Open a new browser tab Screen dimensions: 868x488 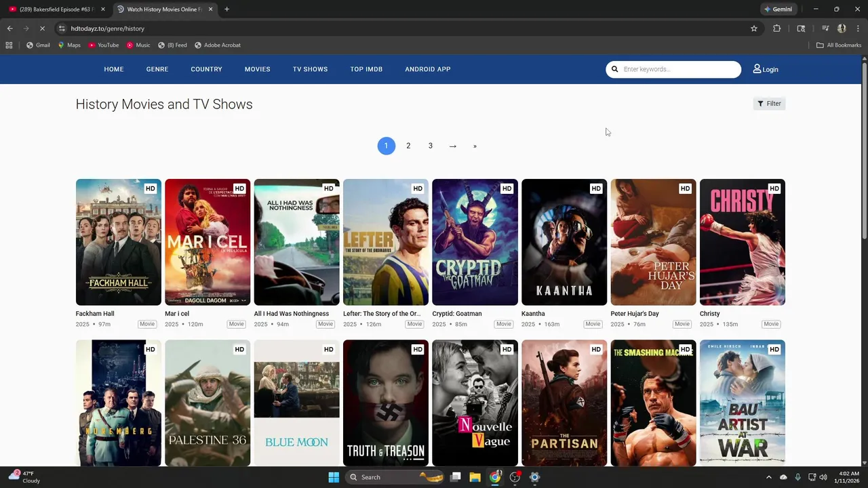(x=226, y=9)
